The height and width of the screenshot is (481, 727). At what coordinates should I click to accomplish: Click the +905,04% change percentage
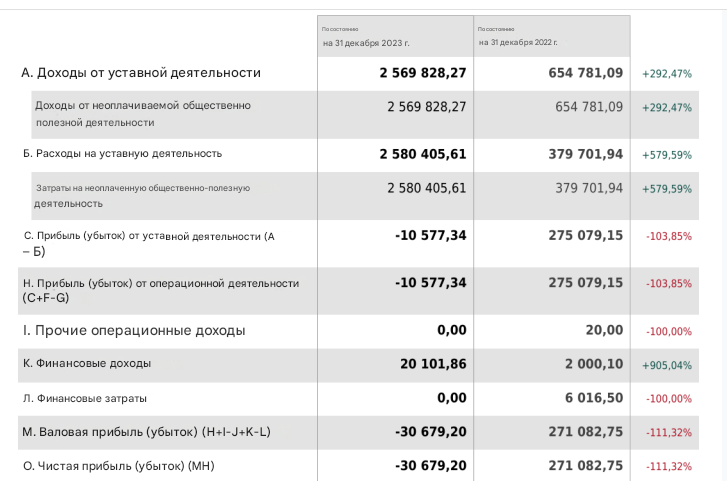[666, 365]
